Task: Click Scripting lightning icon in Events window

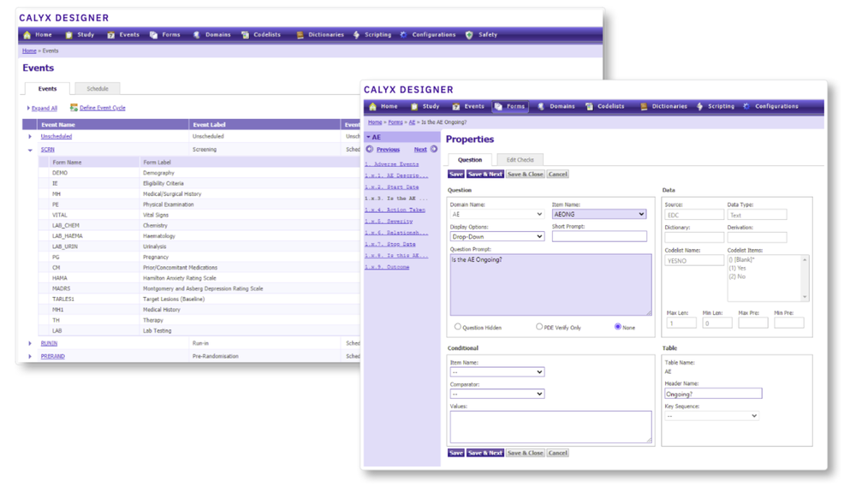Action: 356,35
